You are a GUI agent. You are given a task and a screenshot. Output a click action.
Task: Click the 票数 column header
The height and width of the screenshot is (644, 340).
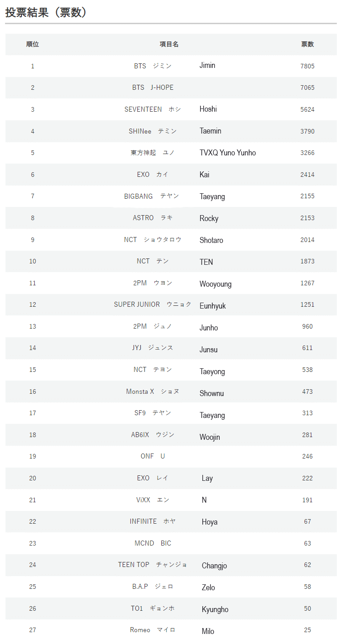pyautogui.click(x=307, y=44)
